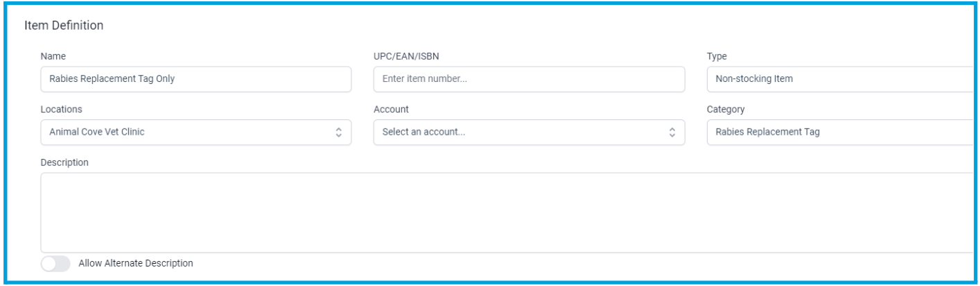Viewport: 980px width, 286px height.
Task: Focus the Name input field
Action: pos(196,79)
